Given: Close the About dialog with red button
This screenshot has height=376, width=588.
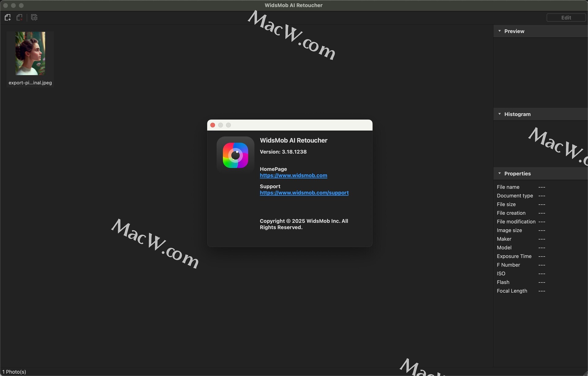Looking at the screenshot, I should (x=213, y=125).
